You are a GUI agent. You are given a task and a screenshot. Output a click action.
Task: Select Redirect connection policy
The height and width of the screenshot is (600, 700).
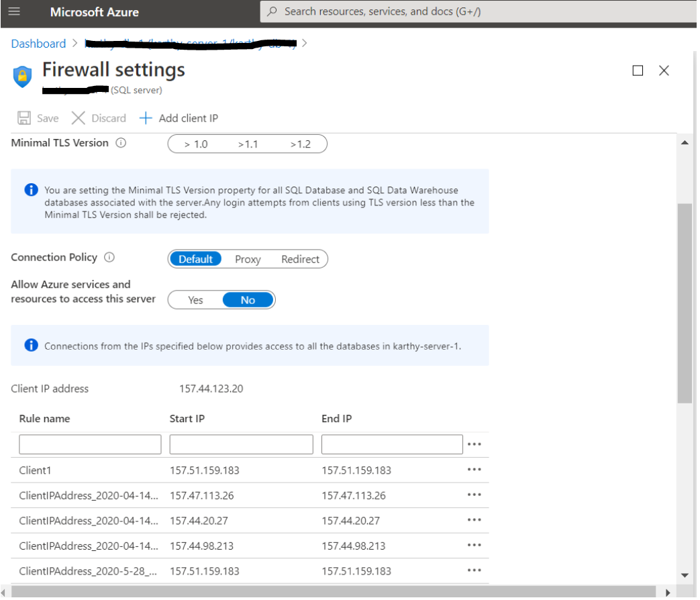tap(300, 259)
